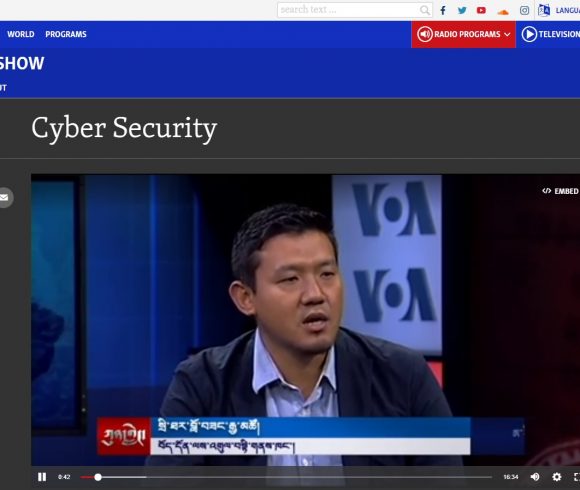The image size is (580, 490).
Task: Open the PROGRAMS menu item
Action: click(x=66, y=34)
